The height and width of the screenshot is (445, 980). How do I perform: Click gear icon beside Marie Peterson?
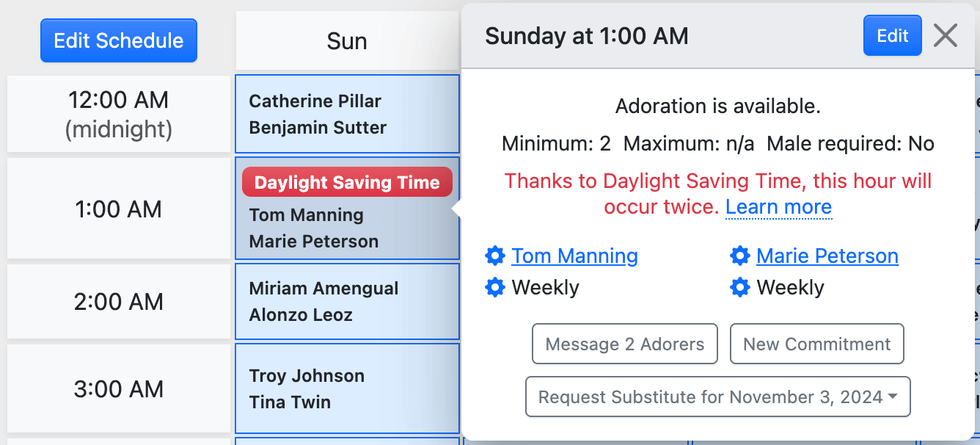click(x=740, y=256)
